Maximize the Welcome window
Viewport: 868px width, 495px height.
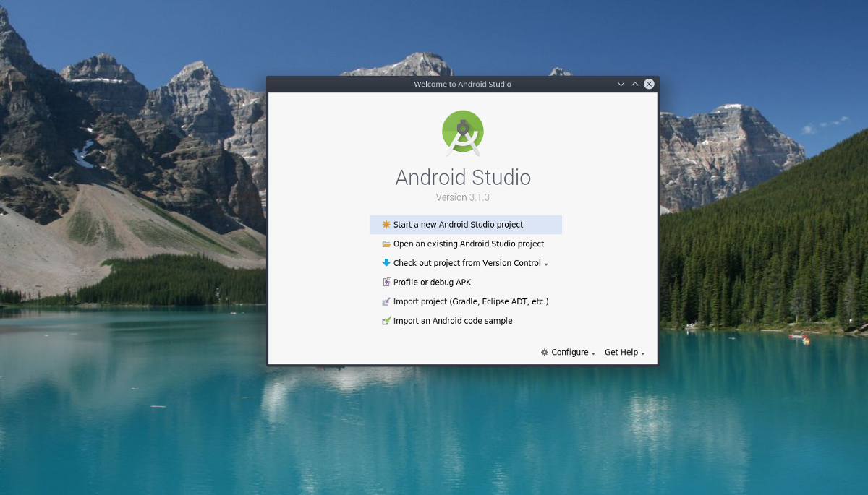[635, 84]
